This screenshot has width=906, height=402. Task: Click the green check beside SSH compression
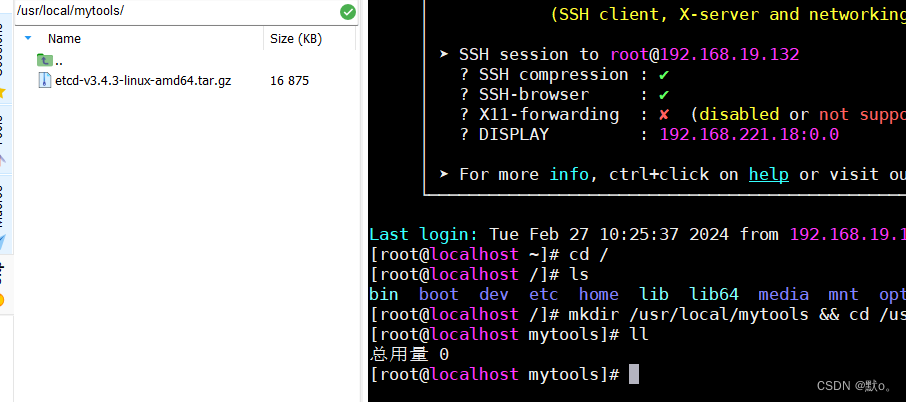click(664, 74)
